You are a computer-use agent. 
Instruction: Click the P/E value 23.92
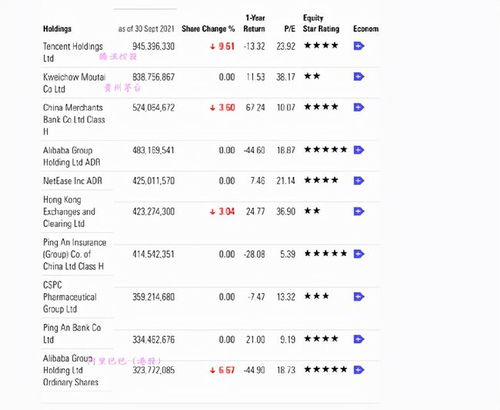pos(286,46)
